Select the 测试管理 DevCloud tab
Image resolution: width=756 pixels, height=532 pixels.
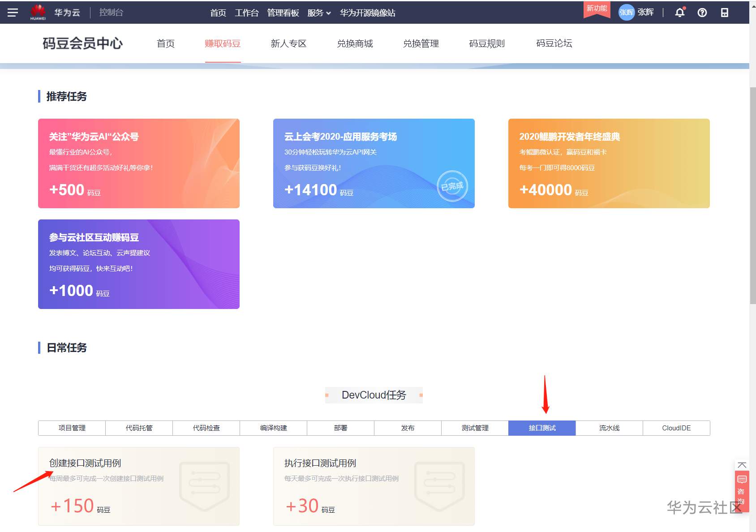pos(475,428)
